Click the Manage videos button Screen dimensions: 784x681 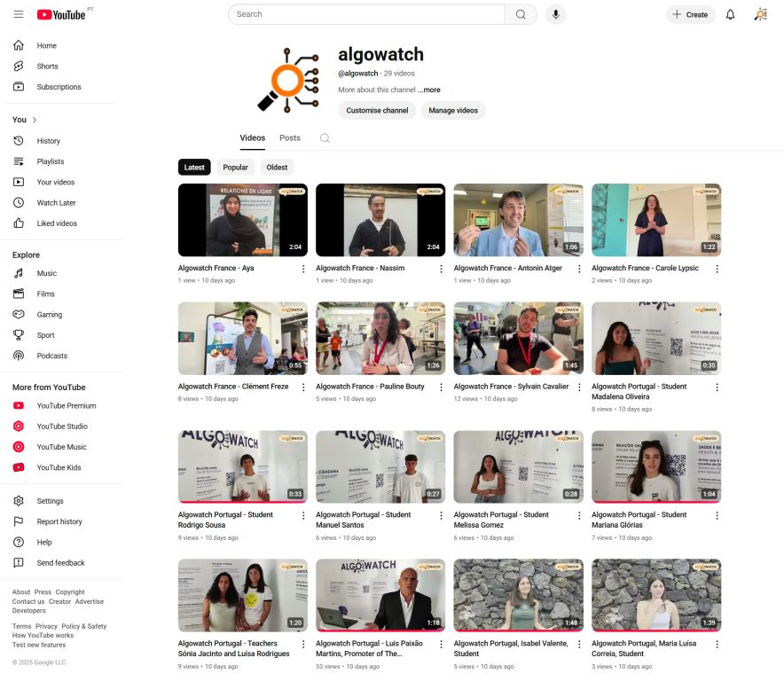point(453,111)
